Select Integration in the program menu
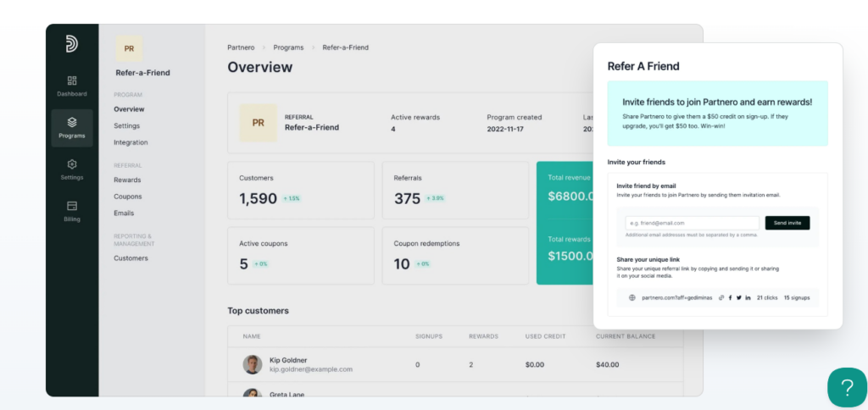 [x=131, y=142]
